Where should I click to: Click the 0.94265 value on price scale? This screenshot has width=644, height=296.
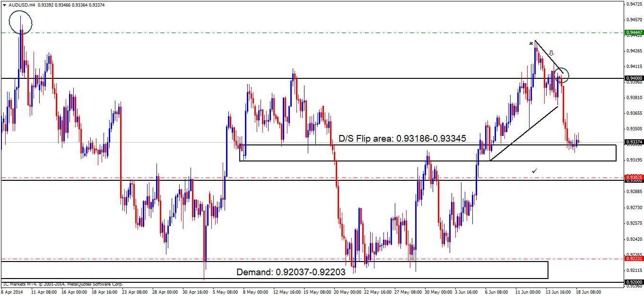634,51
